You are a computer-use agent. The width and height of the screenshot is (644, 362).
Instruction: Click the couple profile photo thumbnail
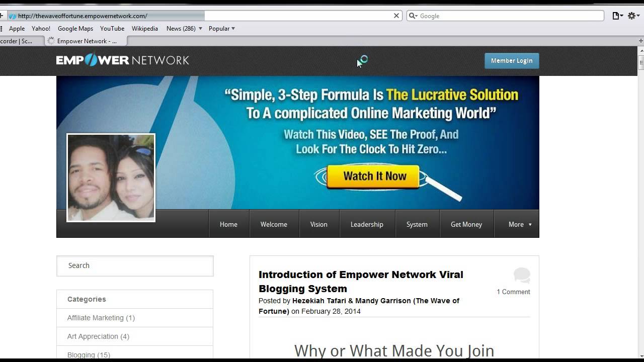click(x=111, y=177)
